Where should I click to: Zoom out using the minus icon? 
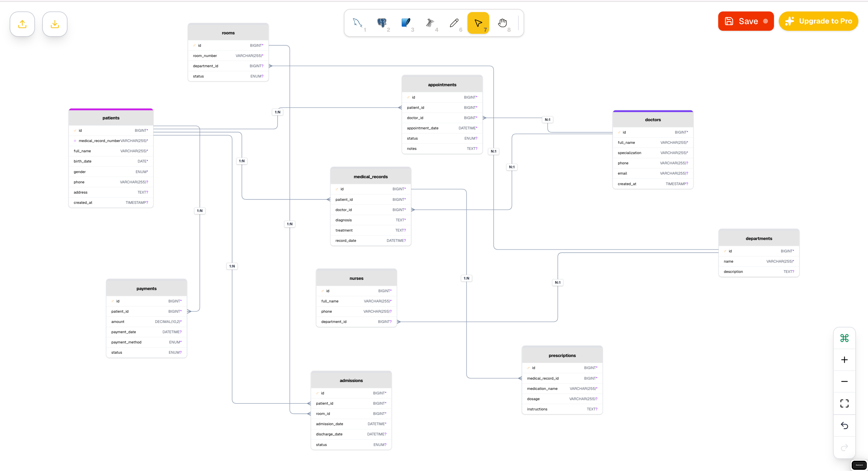click(844, 381)
